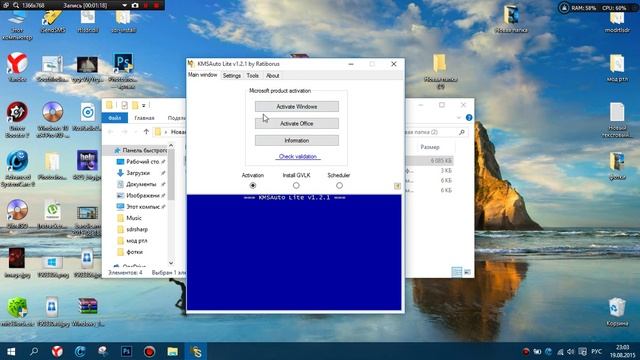This screenshot has height=360, width=640.
Task: Open Yandex browser from the taskbar
Action: tap(57, 351)
